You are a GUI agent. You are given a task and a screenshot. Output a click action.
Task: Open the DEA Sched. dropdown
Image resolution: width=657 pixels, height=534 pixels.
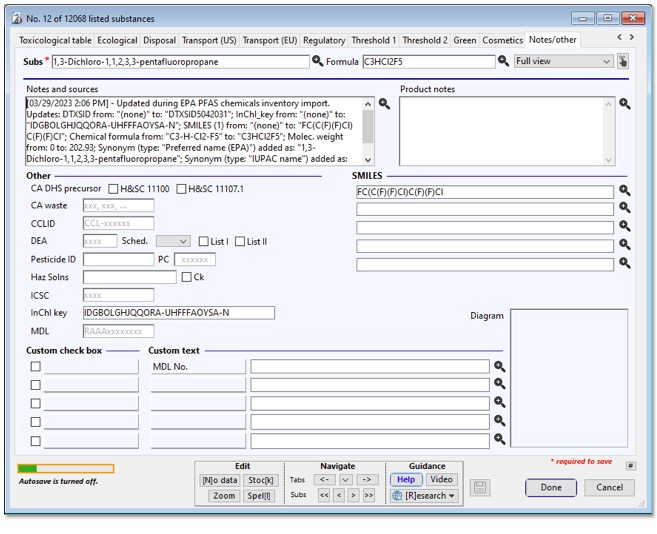173,241
